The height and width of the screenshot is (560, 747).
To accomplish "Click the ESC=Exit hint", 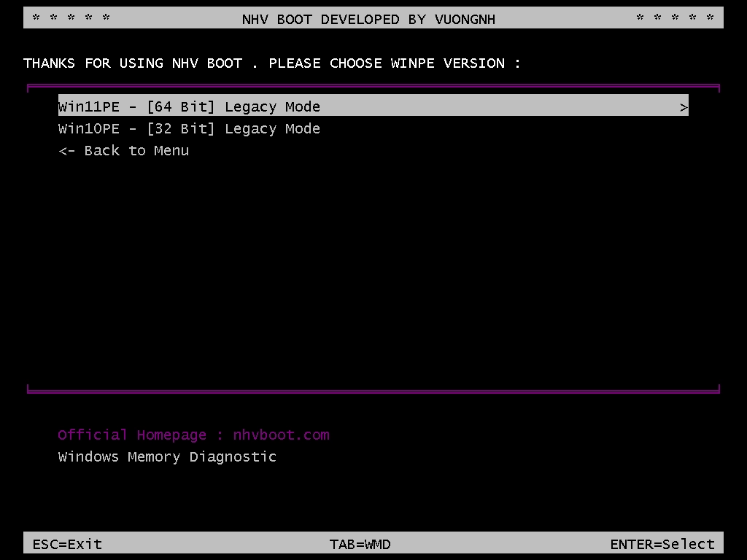I will (67, 544).
